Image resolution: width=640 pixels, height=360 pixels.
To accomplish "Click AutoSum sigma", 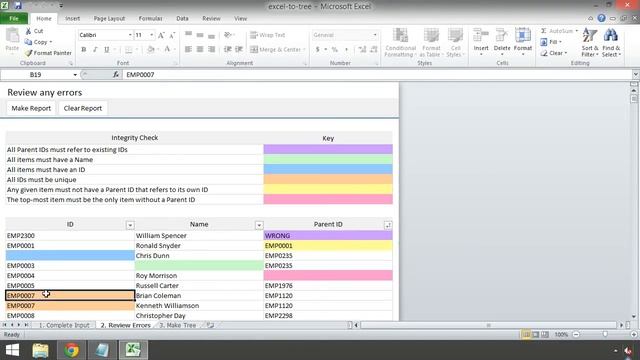I will pos(544,31).
